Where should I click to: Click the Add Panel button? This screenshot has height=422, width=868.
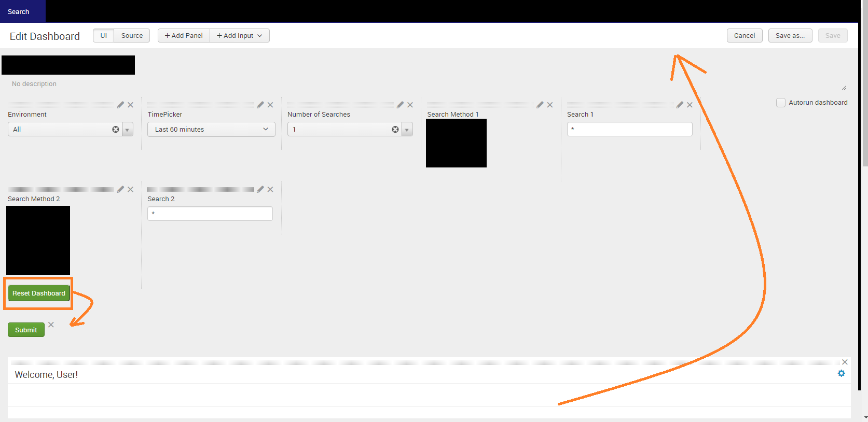(x=184, y=36)
